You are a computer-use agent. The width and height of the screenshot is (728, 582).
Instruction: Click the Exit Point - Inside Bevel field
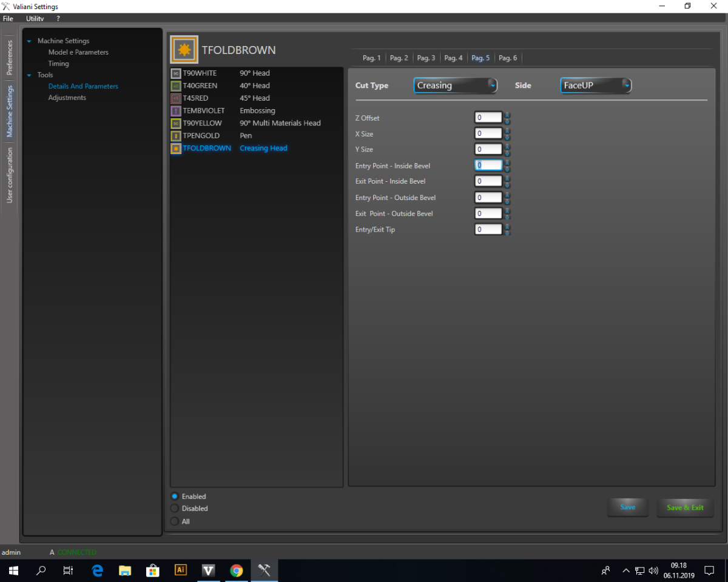coord(488,181)
